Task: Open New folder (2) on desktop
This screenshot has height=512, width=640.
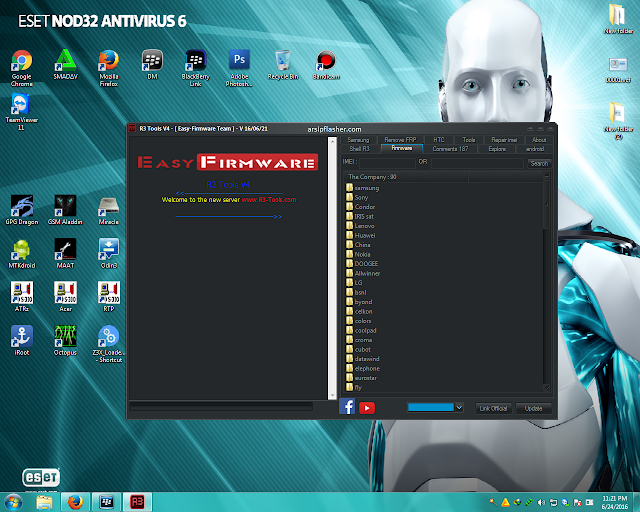Action: [618, 121]
